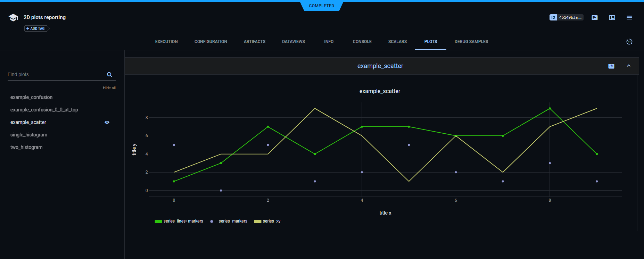Click the series_xy yellow legend swatch
Viewport: 644px width, 259px height.
pyautogui.click(x=257, y=222)
